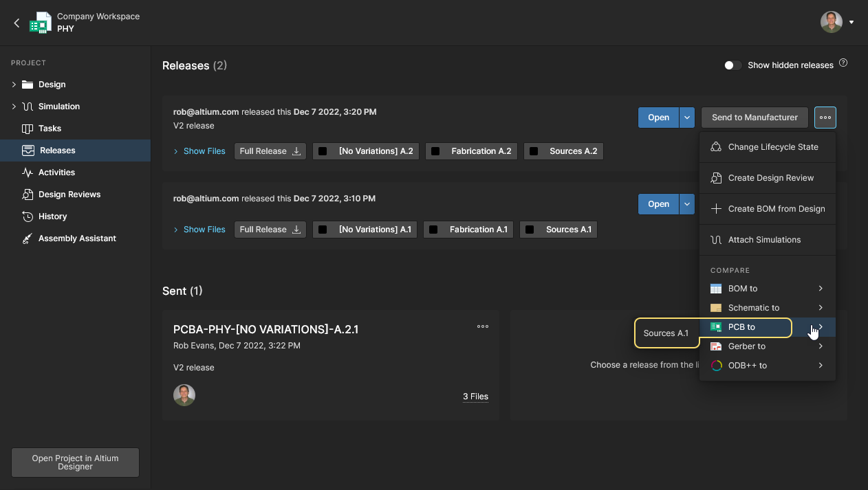Open Schematic to compare submenu
The image size is (868, 490).
(x=768, y=308)
